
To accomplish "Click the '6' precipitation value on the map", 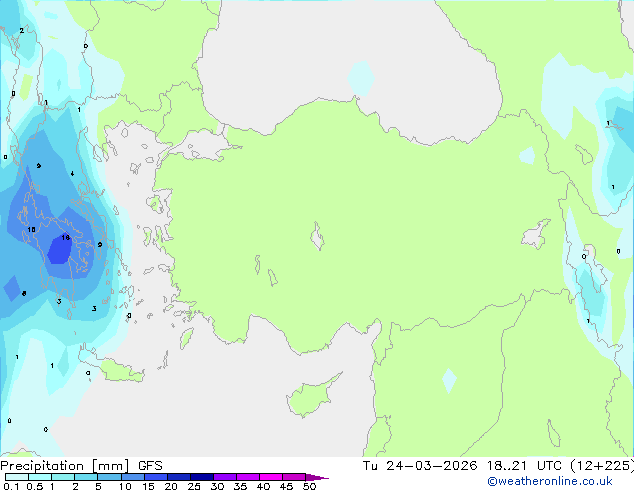I will (24, 294).
